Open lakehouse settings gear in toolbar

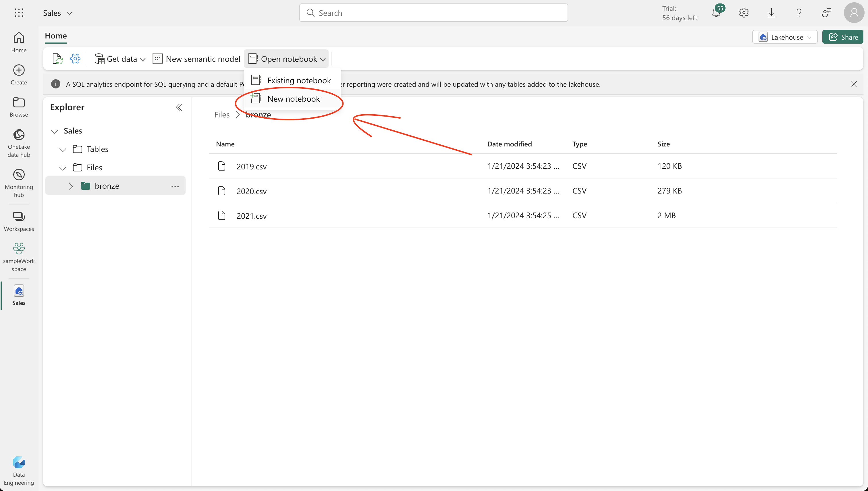click(x=75, y=59)
